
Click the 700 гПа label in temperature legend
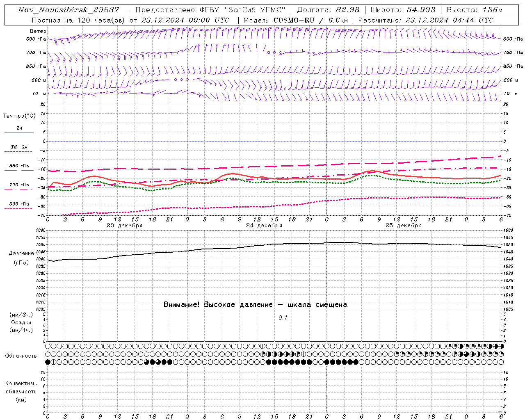pos(19,185)
